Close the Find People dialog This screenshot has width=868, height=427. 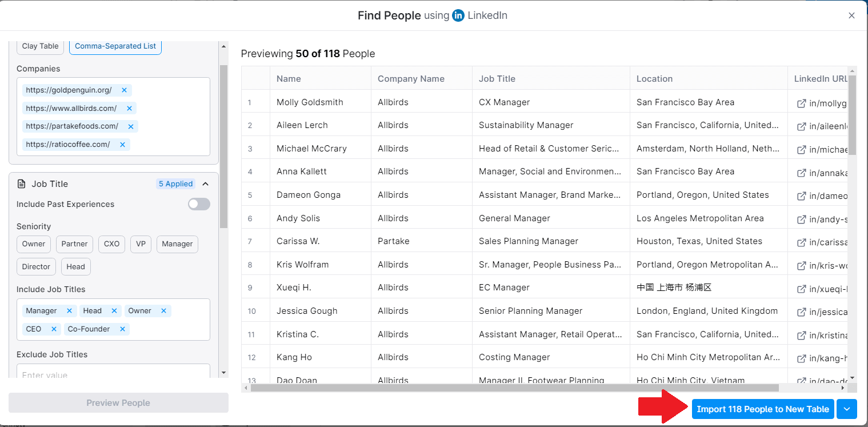(x=851, y=16)
